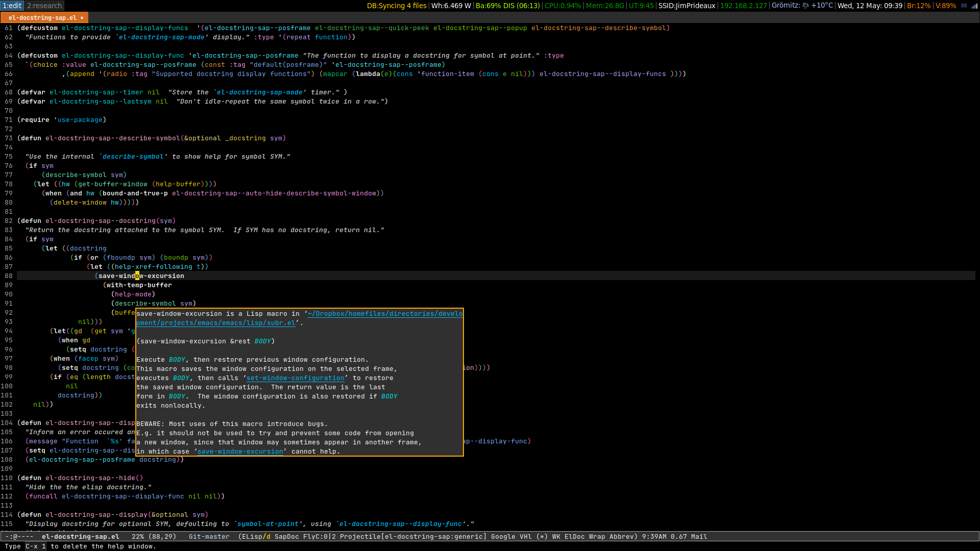
Task: Click the V:89% volume status block
Action: coord(946,6)
